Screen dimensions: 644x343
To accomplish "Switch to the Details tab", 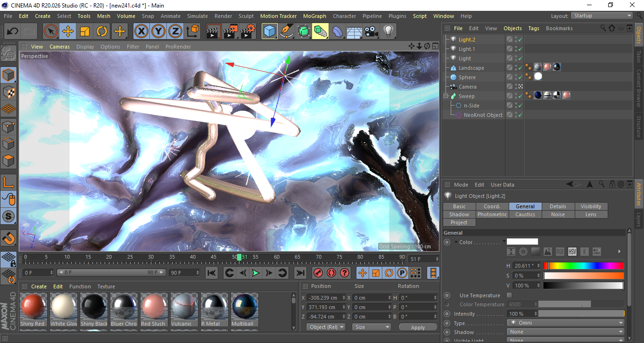I will [558, 206].
